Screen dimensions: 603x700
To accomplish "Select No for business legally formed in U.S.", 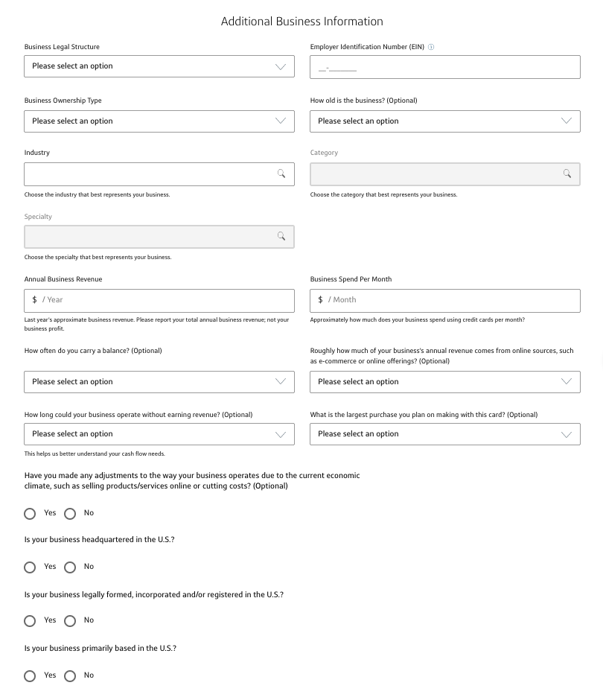I will click(x=70, y=620).
